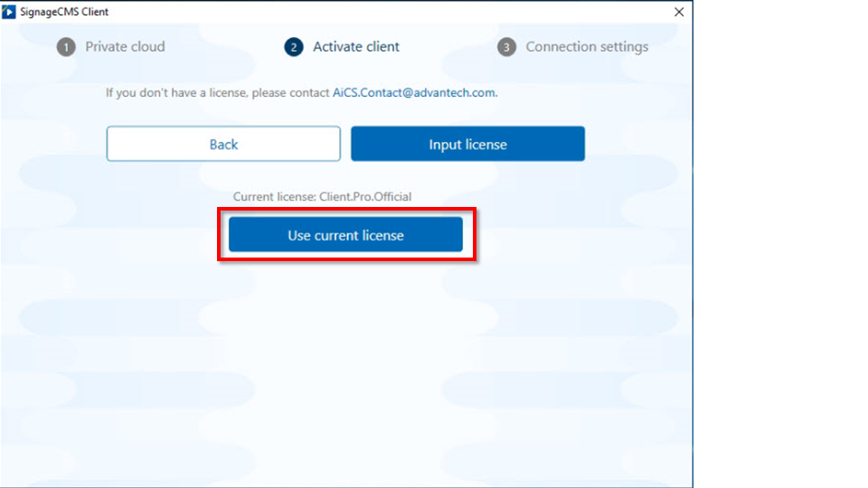Viewport: 868px width, 488px height.
Task: Click the step 3 circle number icon
Action: pyautogui.click(x=506, y=47)
